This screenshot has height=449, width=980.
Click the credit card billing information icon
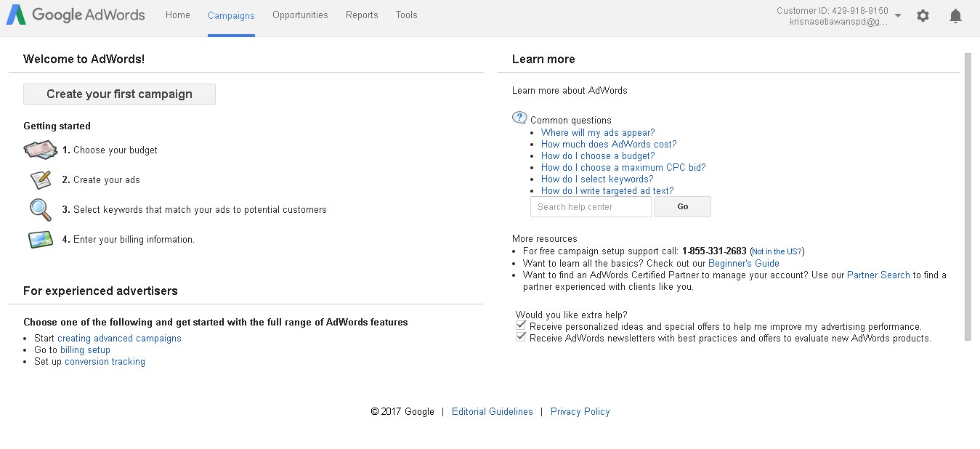click(x=40, y=239)
